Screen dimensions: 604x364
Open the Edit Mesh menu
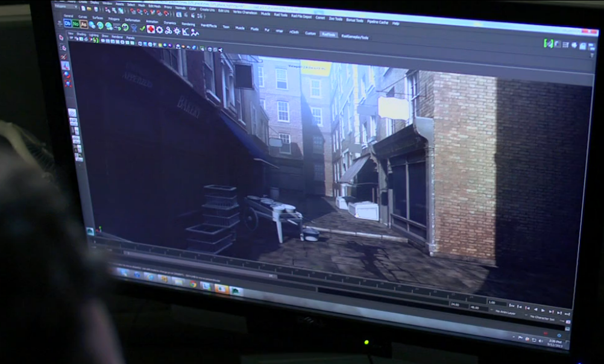pyautogui.click(x=154, y=6)
